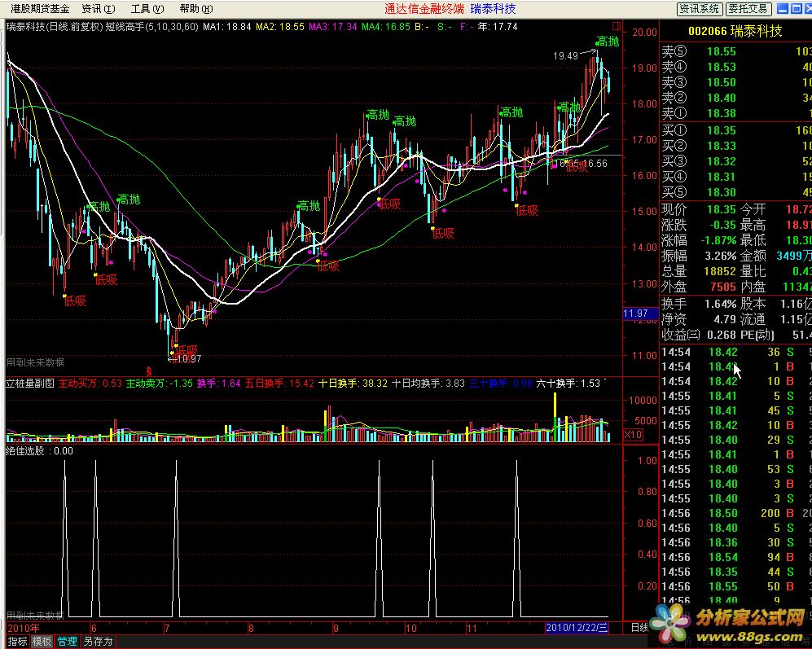Click month 9 marker on time axis
The image size is (812, 649).
click(336, 629)
